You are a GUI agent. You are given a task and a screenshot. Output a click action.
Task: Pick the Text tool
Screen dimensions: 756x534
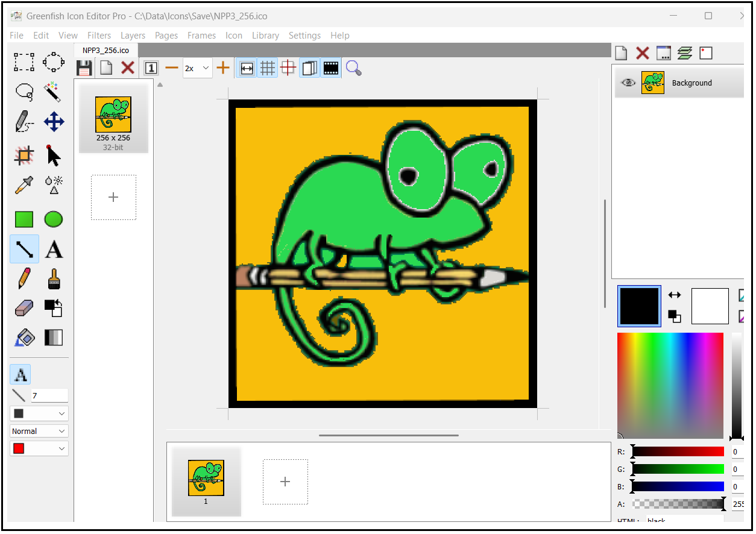coord(54,250)
